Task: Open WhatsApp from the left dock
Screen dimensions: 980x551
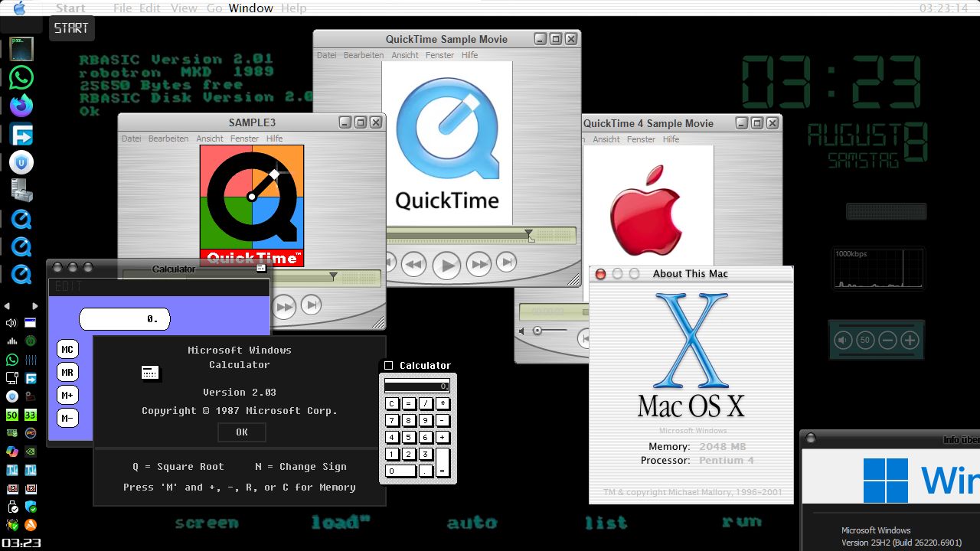Action: click(x=21, y=77)
